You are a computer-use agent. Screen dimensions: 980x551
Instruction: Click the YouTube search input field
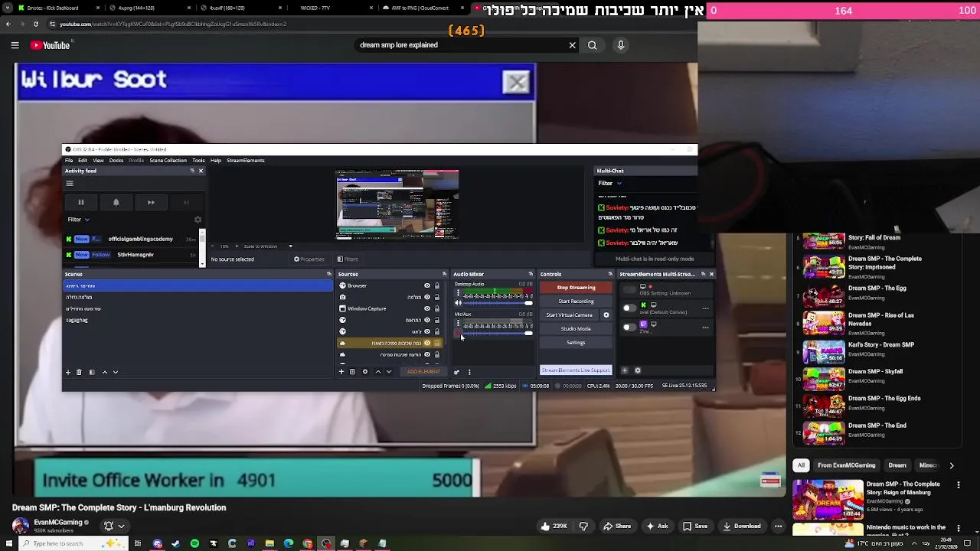coord(459,45)
